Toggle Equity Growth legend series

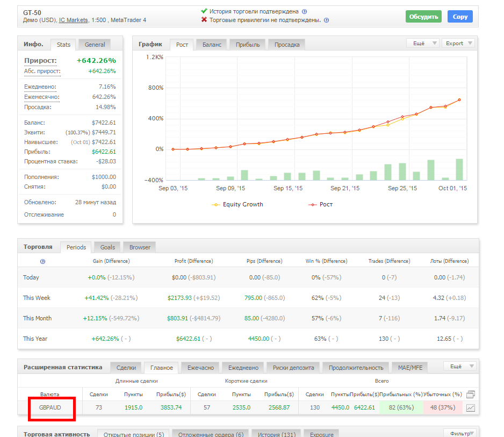tap(237, 204)
